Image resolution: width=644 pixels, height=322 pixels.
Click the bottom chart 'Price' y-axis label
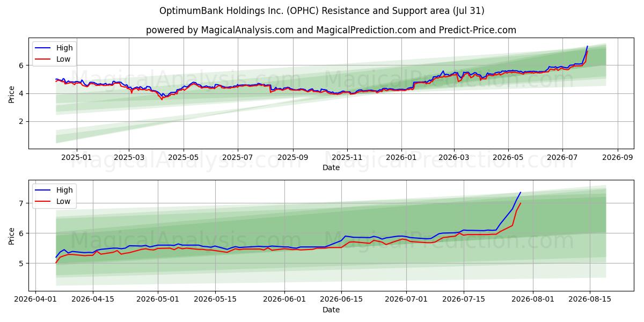[x=12, y=235]
